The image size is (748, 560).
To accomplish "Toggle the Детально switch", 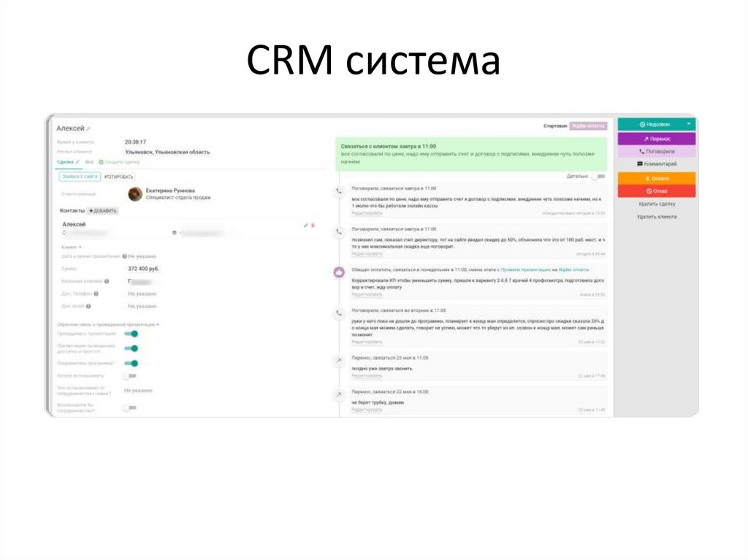I will (x=598, y=176).
